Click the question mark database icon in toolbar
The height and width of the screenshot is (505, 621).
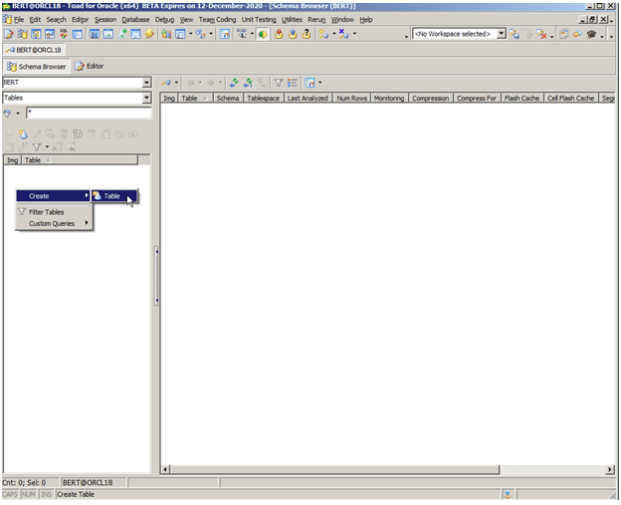click(x=306, y=34)
